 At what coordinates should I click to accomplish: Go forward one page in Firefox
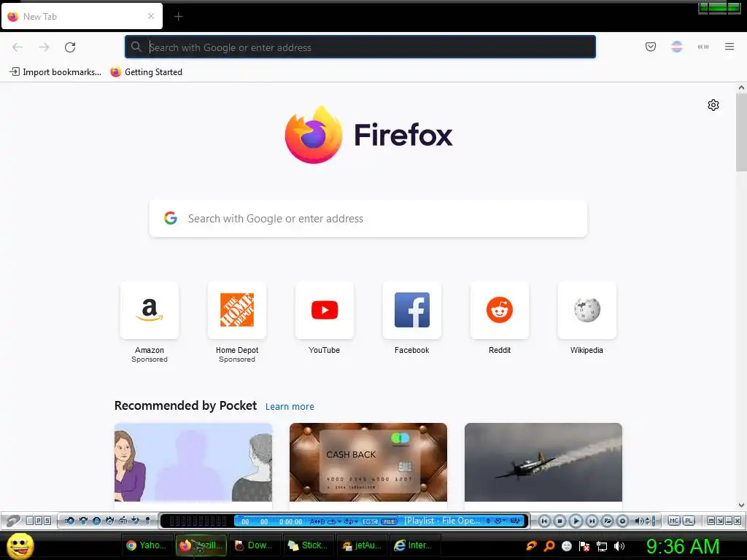point(44,47)
